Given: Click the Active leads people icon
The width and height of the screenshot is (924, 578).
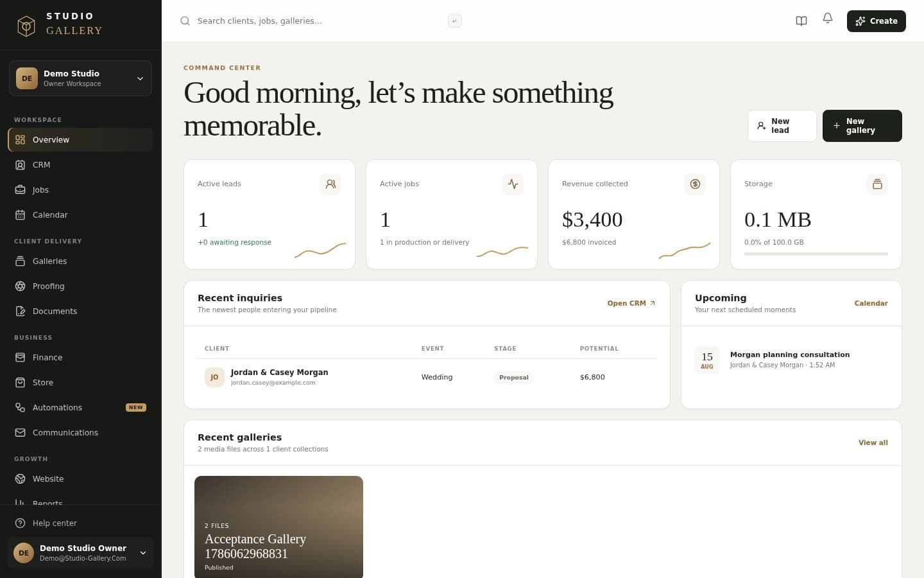Looking at the screenshot, I should coord(330,184).
